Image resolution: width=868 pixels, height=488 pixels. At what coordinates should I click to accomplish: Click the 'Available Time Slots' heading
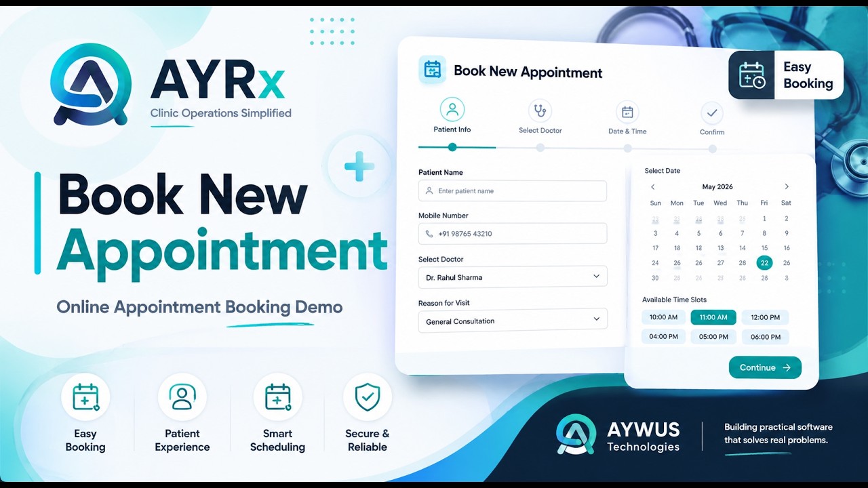(x=674, y=300)
